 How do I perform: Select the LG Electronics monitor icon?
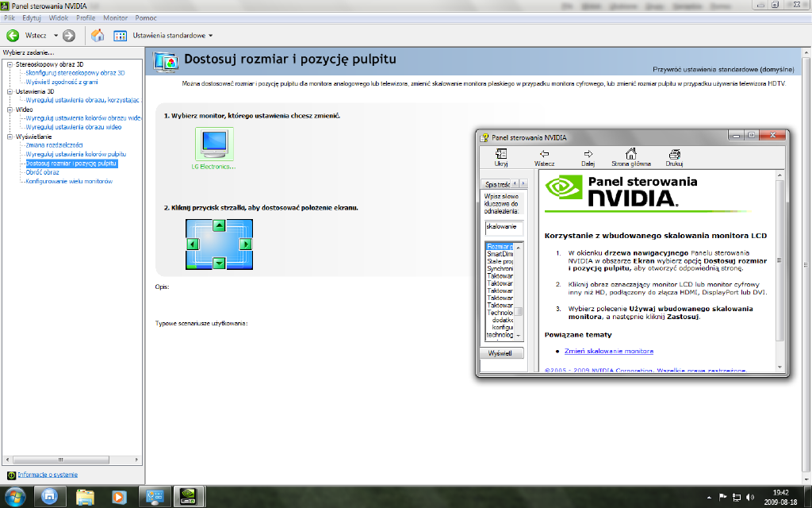pos(214,144)
